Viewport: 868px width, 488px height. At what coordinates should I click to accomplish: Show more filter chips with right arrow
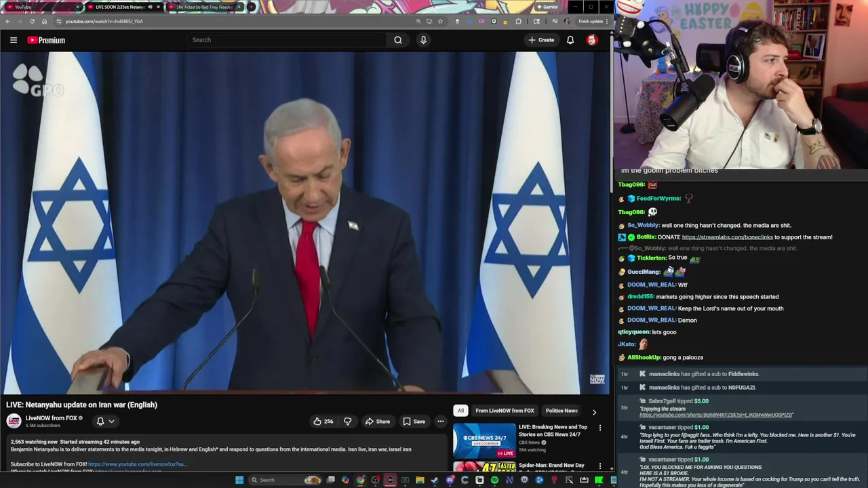[594, 411]
